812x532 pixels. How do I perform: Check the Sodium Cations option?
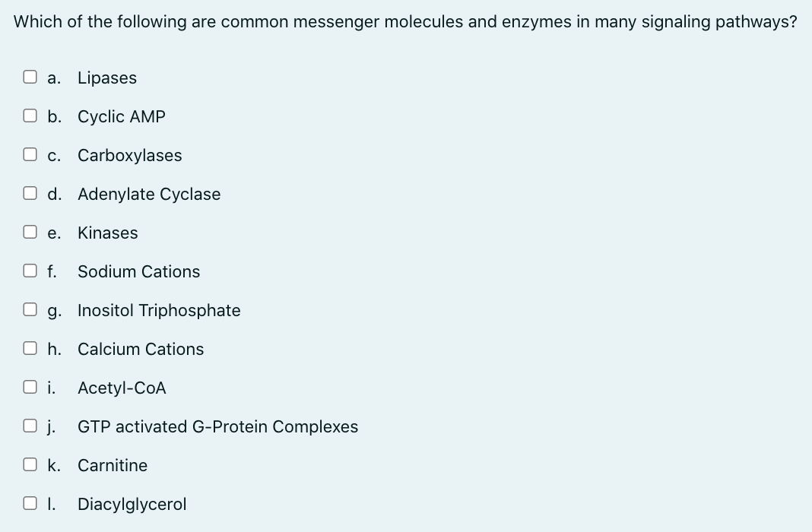click(x=30, y=270)
